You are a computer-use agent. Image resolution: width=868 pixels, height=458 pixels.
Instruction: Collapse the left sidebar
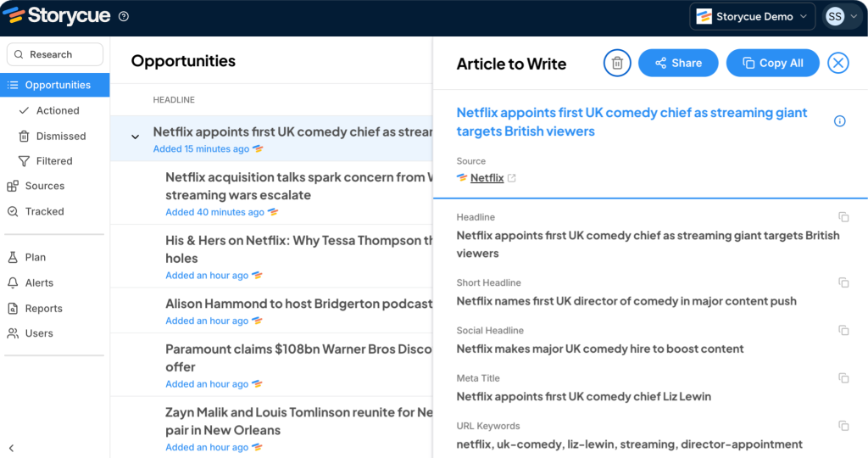pos(11,448)
